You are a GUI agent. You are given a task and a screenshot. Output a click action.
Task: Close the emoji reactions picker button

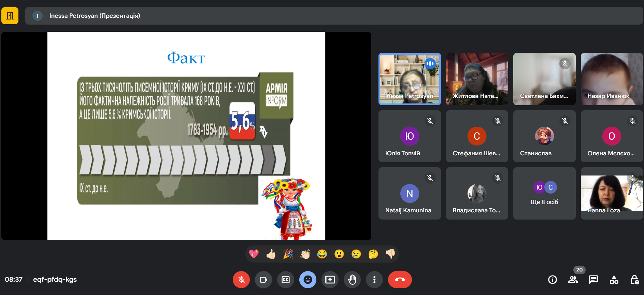click(308, 280)
